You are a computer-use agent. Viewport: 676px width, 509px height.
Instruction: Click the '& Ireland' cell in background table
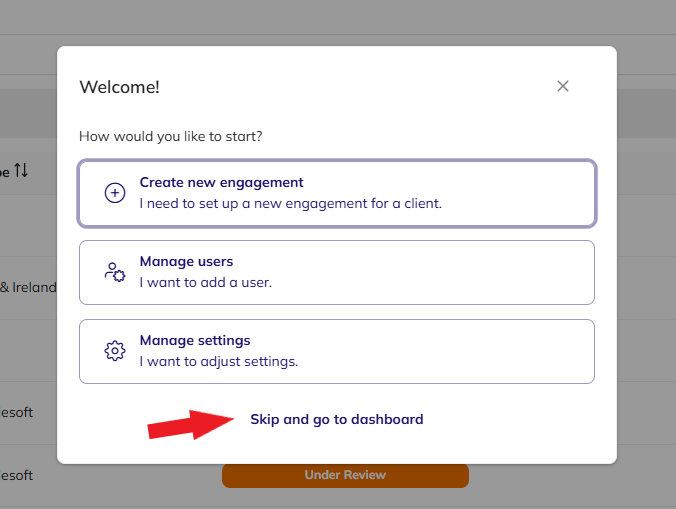pos(28,287)
